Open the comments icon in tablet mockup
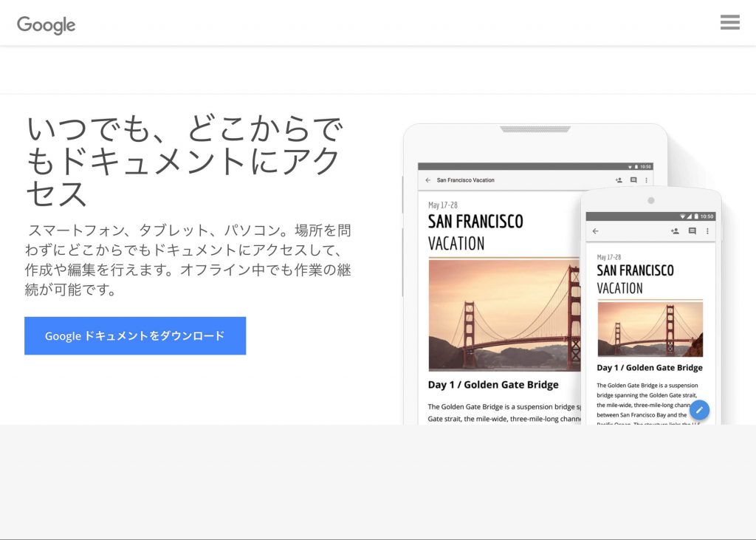Screen dimensions: 756x540 click(633, 180)
